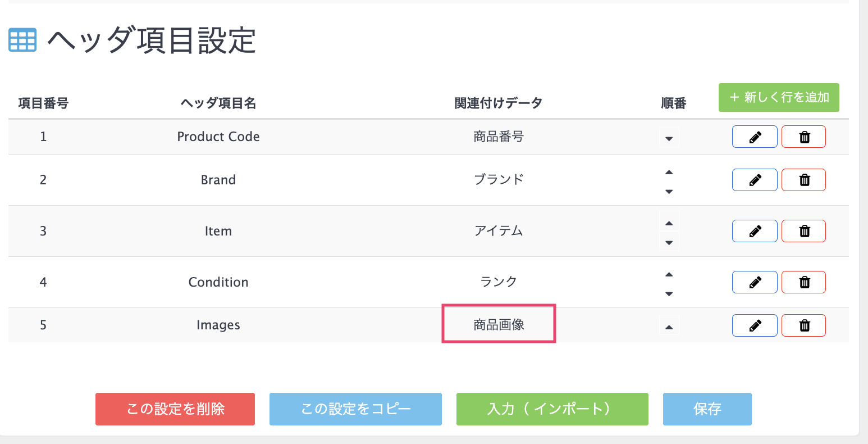Move Condition row down

[x=669, y=293]
